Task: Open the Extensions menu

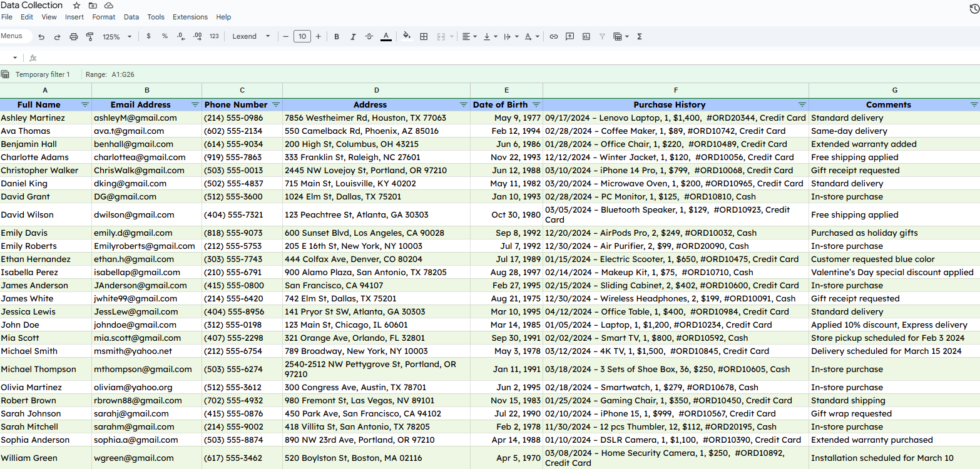Action: (190, 17)
